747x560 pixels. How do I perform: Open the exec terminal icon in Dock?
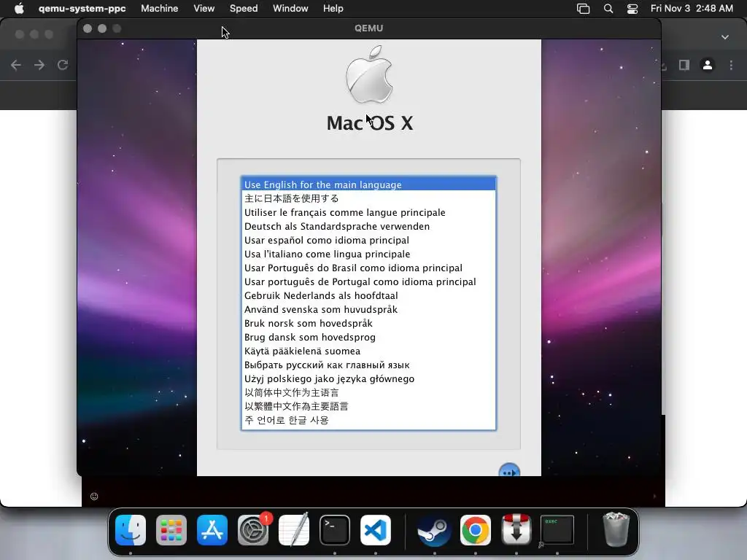point(557,530)
